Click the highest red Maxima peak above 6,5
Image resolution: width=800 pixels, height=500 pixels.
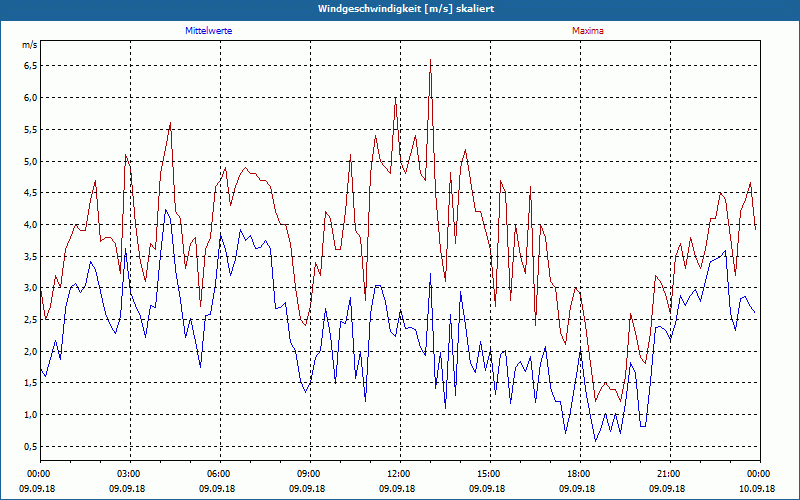[x=431, y=60]
